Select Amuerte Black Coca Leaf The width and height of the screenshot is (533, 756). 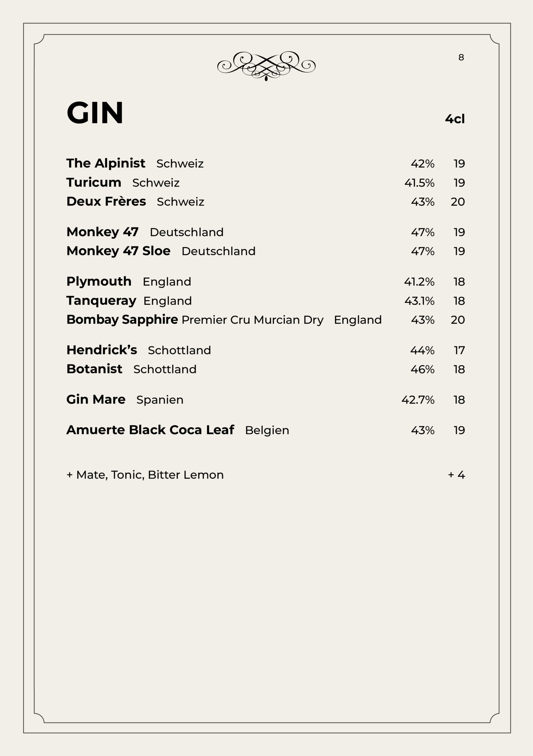pos(150,430)
